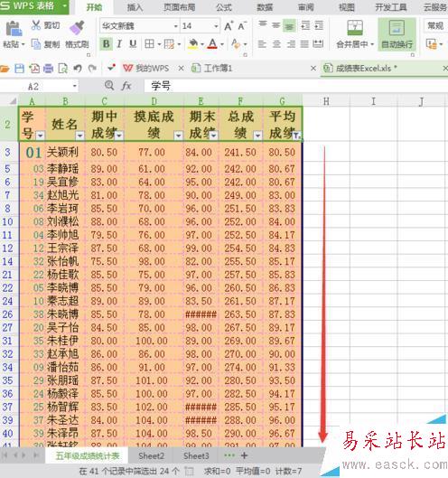Toggle Bold formatting

(x=106, y=44)
